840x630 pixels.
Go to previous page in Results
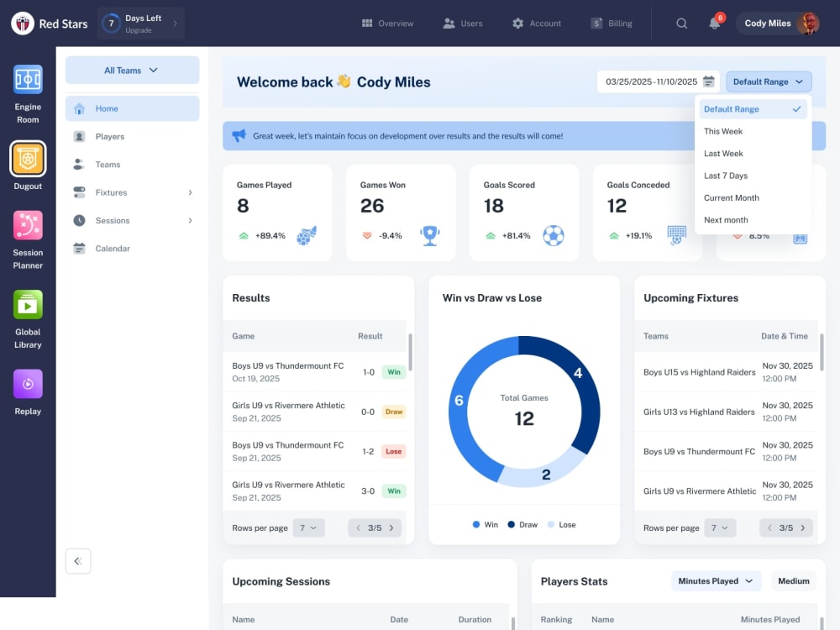tap(359, 528)
